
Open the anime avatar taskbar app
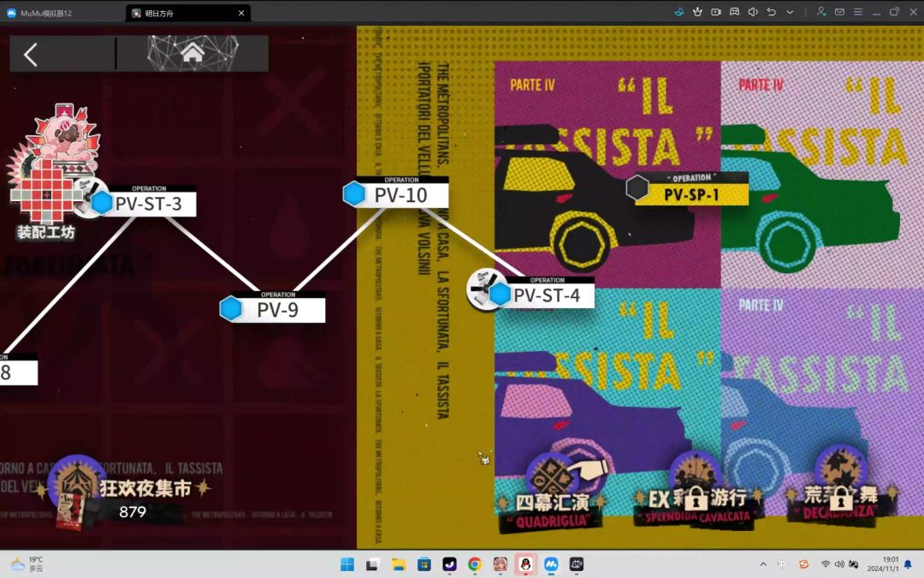(500, 564)
